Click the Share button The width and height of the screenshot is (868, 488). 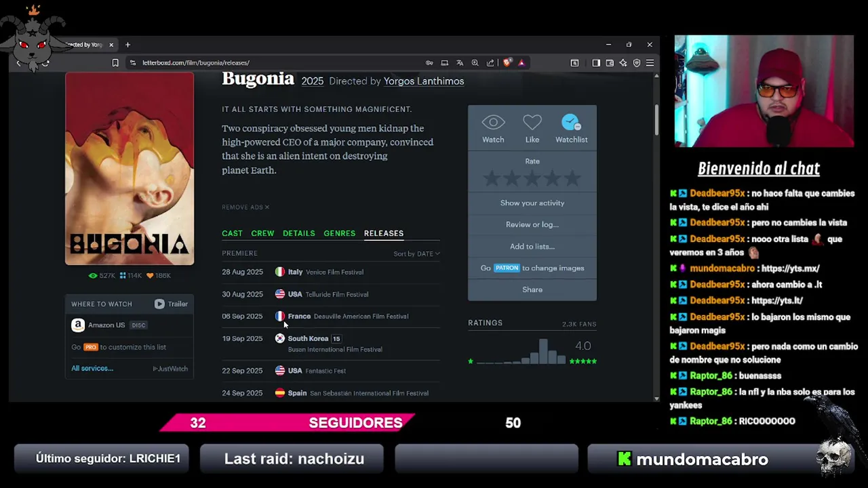(532, 289)
